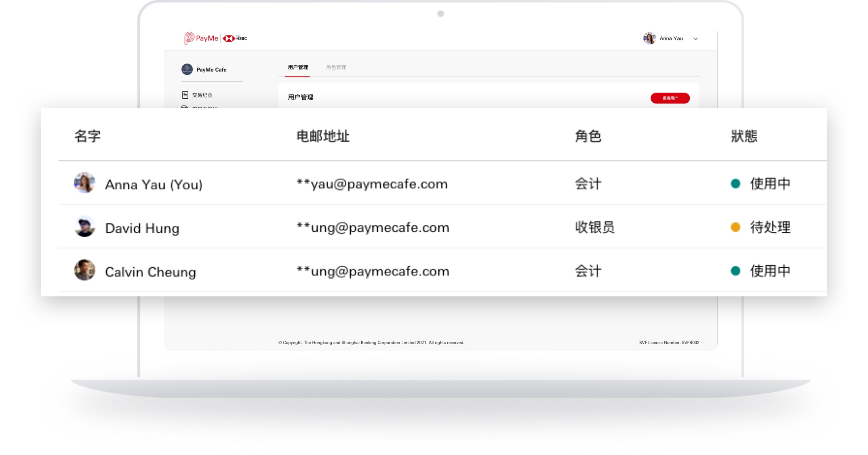Open the account dropdown chevron
The width and height of the screenshot is (868, 455).
pyautogui.click(x=695, y=39)
